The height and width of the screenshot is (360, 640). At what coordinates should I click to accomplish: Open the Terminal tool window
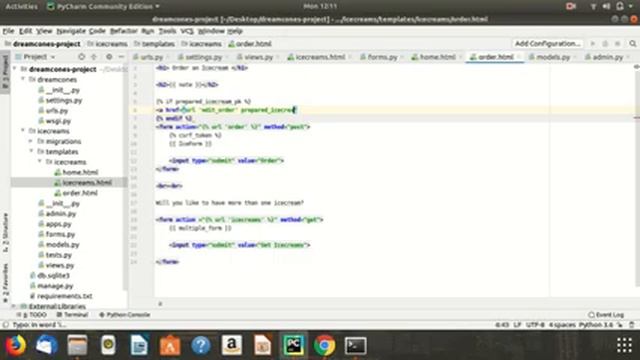point(72,315)
